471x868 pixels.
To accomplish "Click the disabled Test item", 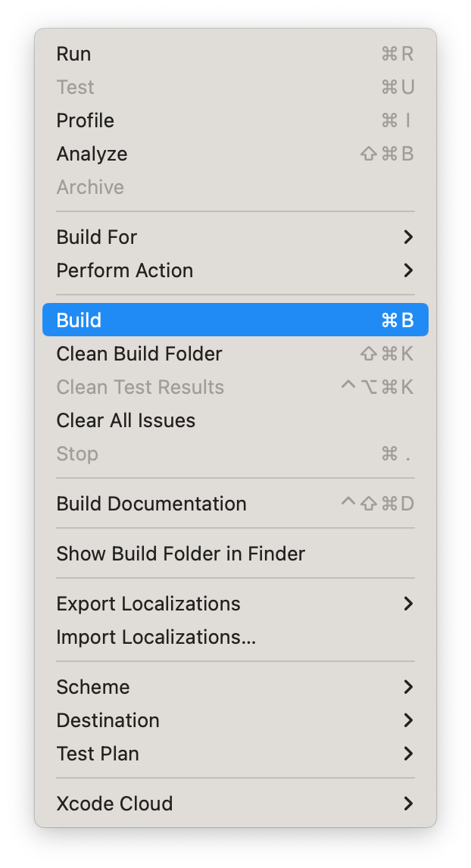I will tap(75, 87).
